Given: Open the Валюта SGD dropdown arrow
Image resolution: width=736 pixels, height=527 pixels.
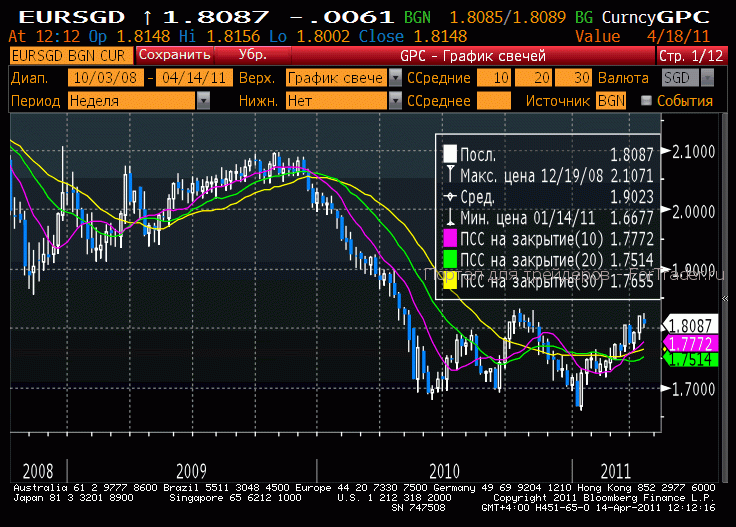Looking at the screenshot, I should (707, 78).
